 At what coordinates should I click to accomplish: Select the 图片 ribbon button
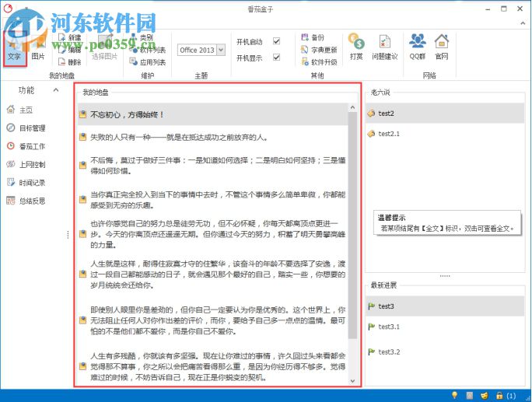tap(38, 48)
